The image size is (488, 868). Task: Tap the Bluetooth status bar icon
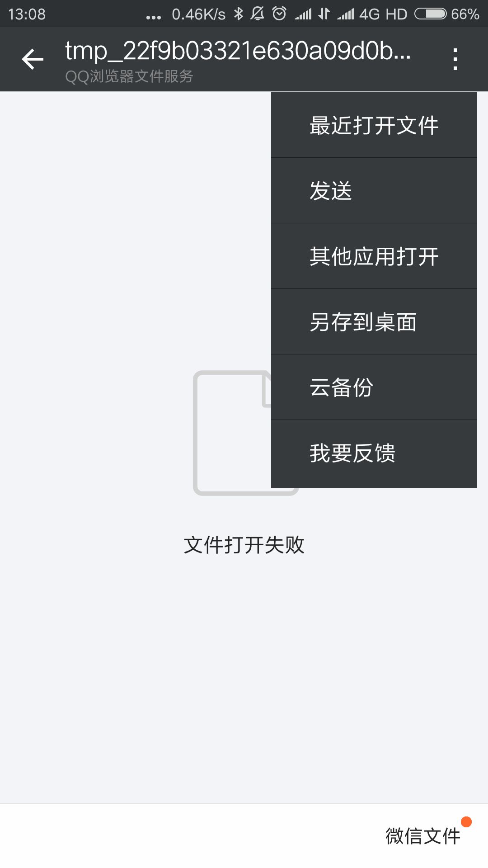(239, 14)
